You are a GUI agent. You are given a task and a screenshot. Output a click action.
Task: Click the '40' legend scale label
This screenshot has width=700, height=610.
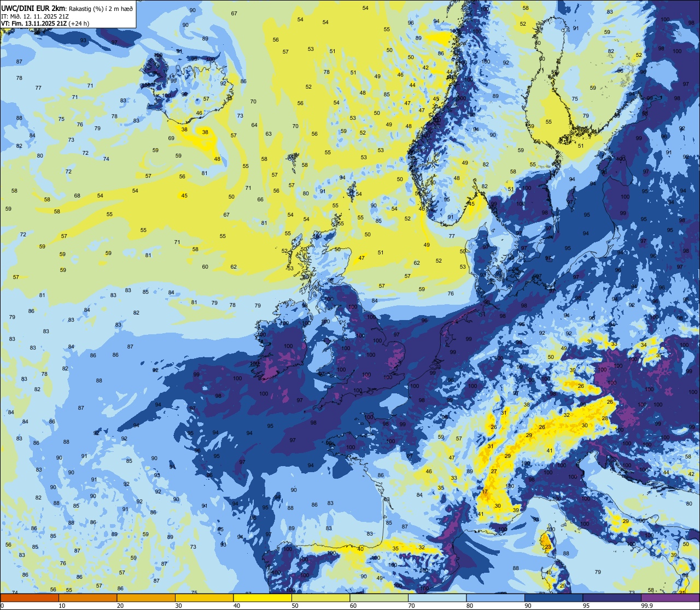[237, 606]
